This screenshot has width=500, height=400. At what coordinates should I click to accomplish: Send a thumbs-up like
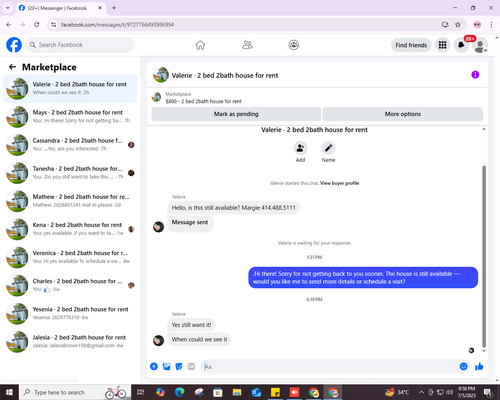pyautogui.click(x=479, y=366)
